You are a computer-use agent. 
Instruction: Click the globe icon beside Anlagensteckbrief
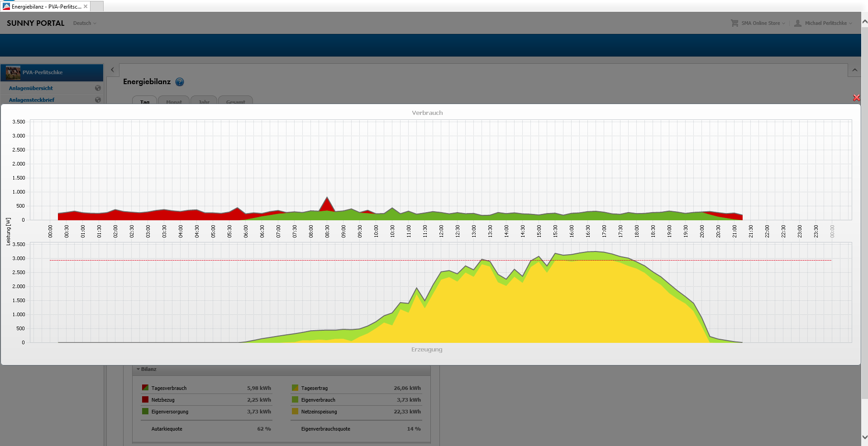[98, 100]
